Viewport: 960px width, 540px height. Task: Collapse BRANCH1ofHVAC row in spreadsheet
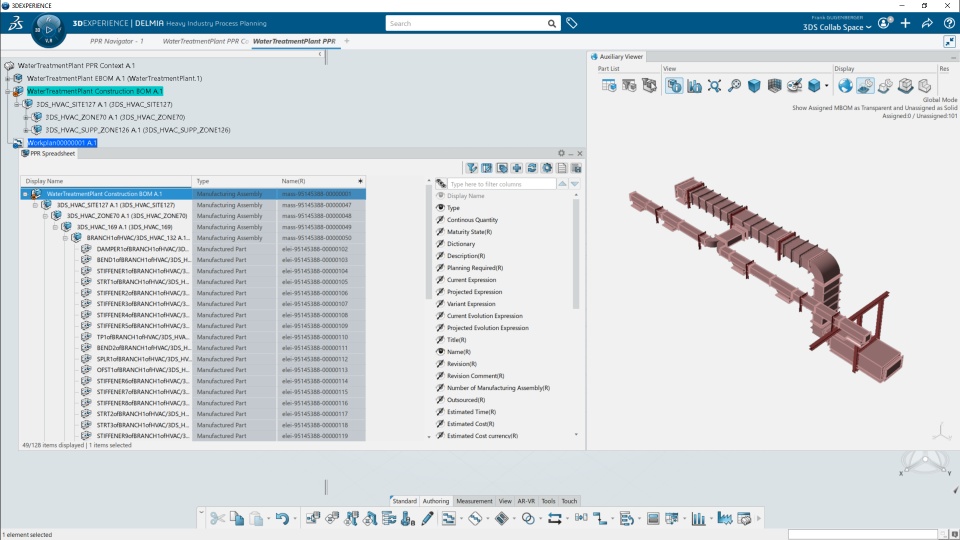tap(65, 238)
